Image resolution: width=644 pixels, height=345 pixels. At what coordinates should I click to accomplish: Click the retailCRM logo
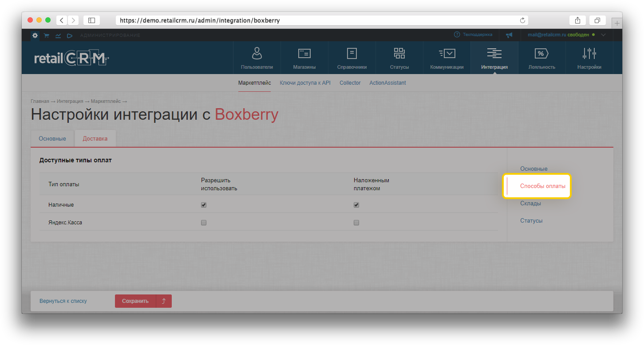[x=71, y=58]
